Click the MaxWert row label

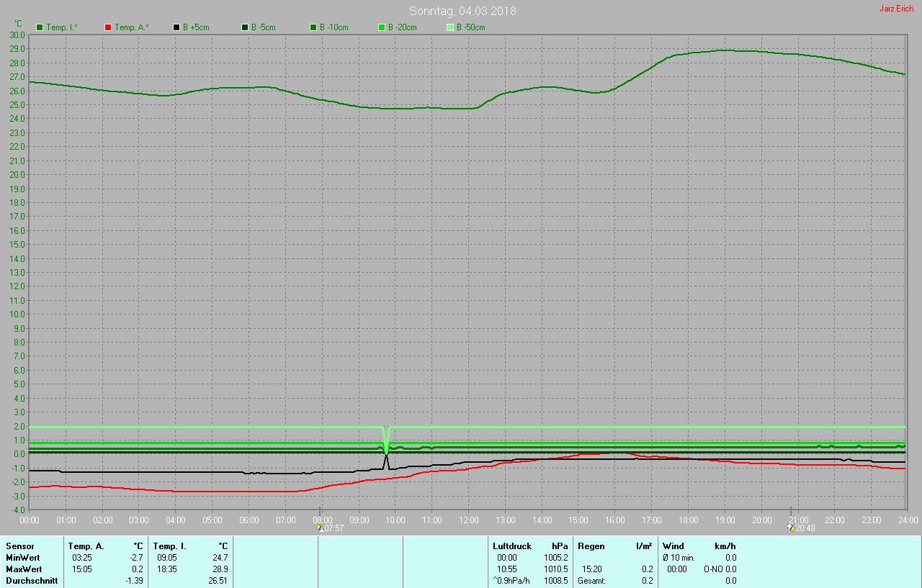[24, 569]
